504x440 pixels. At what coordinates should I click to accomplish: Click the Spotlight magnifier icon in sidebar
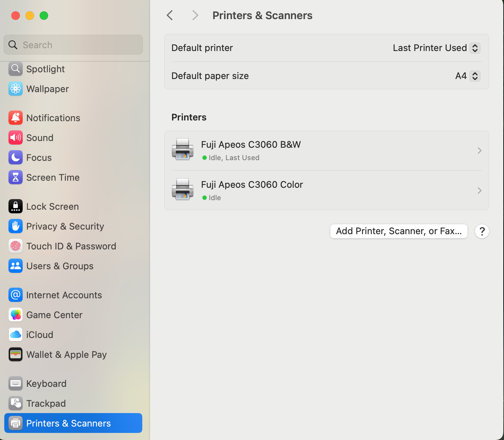click(16, 69)
